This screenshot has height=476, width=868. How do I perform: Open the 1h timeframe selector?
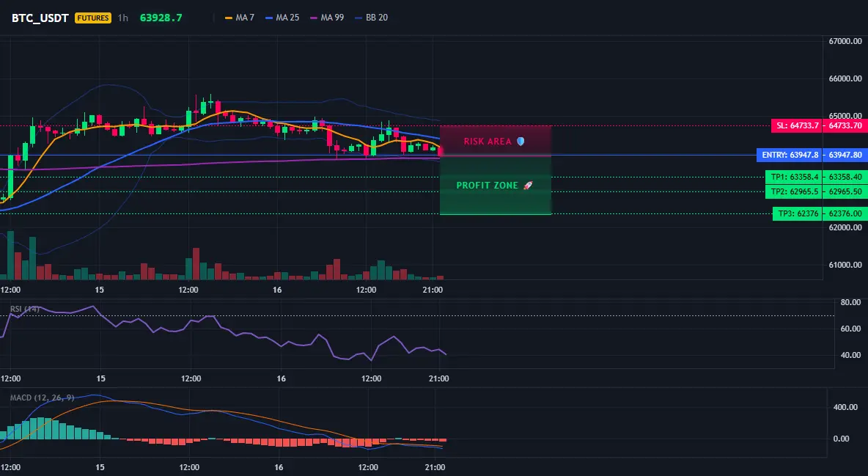click(x=123, y=18)
